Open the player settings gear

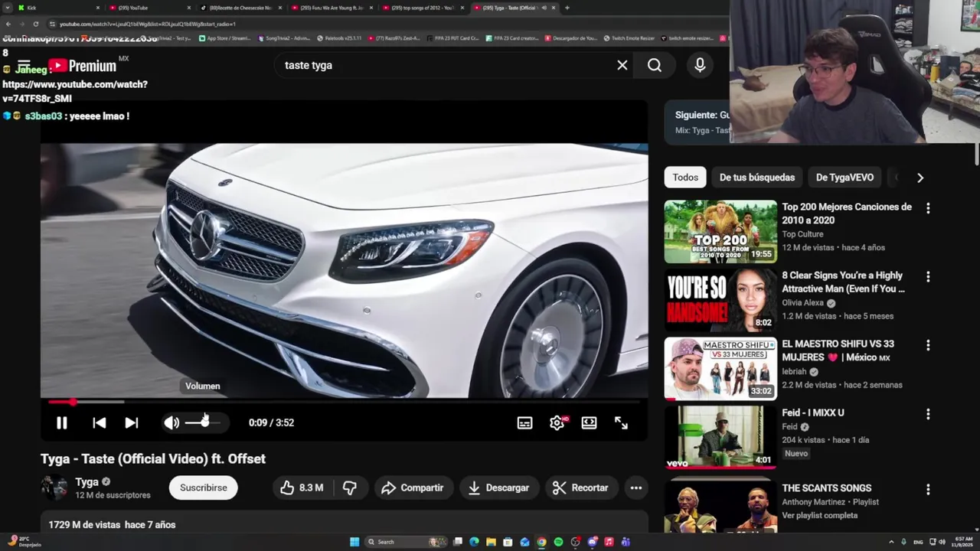pyautogui.click(x=557, y=422)
